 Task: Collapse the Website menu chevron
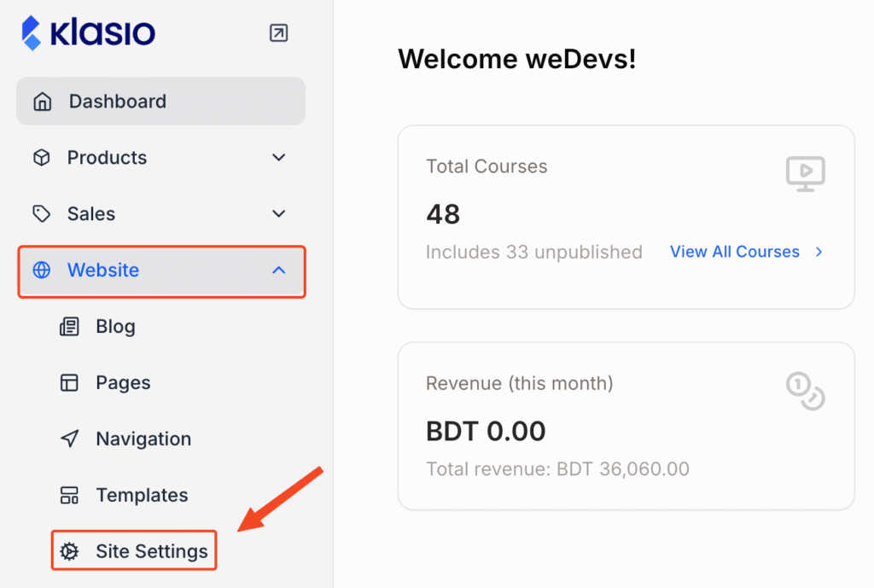click(x=278, y=271)
